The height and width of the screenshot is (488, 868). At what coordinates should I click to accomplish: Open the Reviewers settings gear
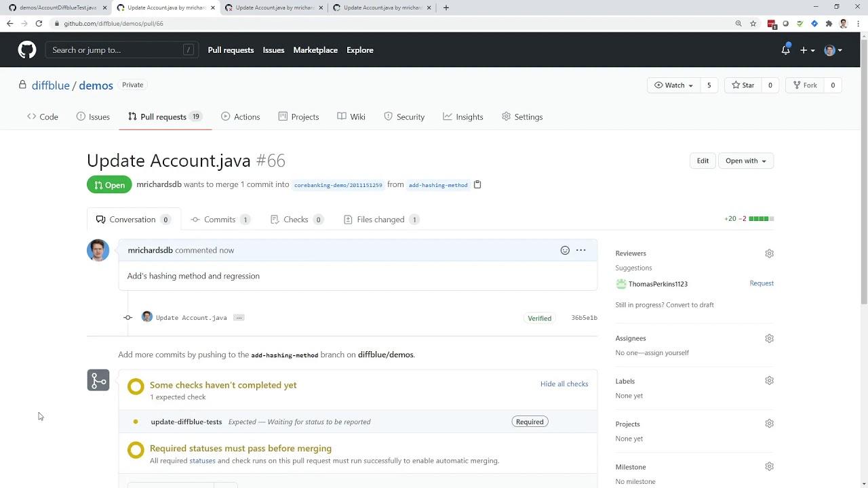click(769, 253)
